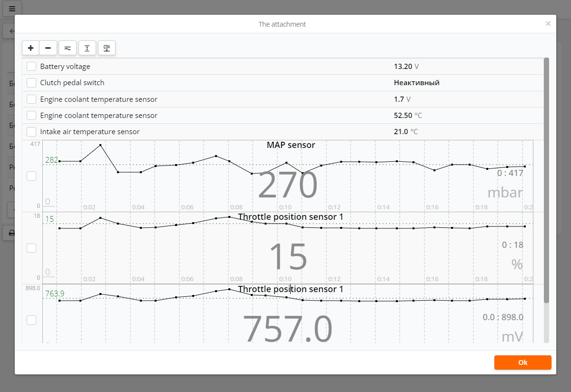The height and width of the screenshot is (392, 571).
Task: Select the MAP sensor graph checkbox
Action: 31,176
